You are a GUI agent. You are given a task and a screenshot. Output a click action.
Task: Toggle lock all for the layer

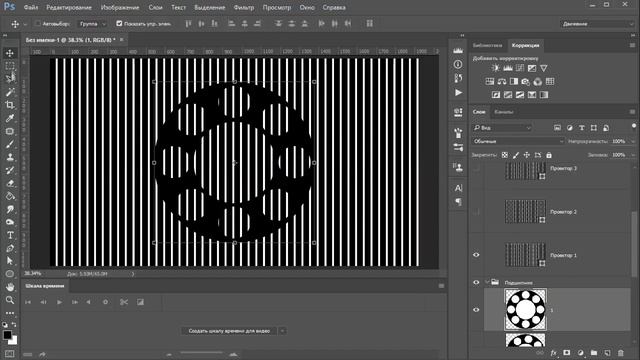[x=549, y=155]
